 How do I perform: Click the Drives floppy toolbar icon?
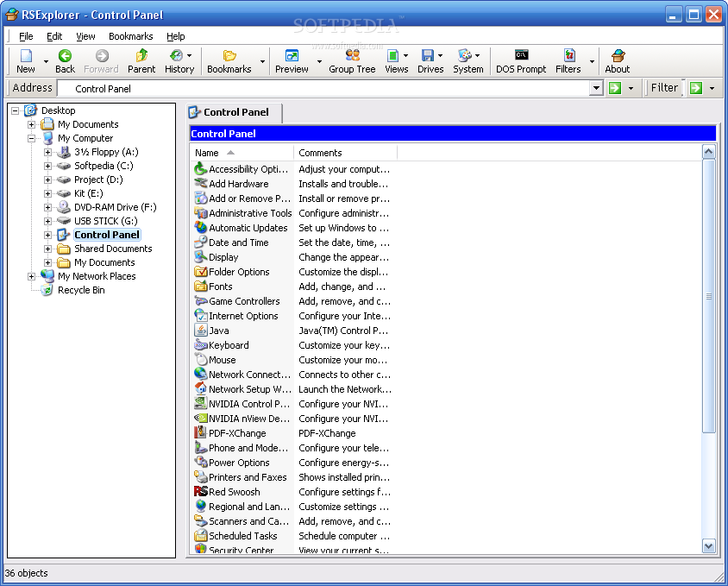coord(427,56)
